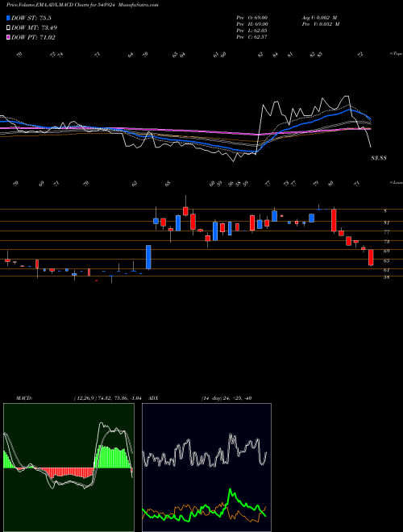
Task: Click the MACD: panel heading
Action: [x=23, y=398]
